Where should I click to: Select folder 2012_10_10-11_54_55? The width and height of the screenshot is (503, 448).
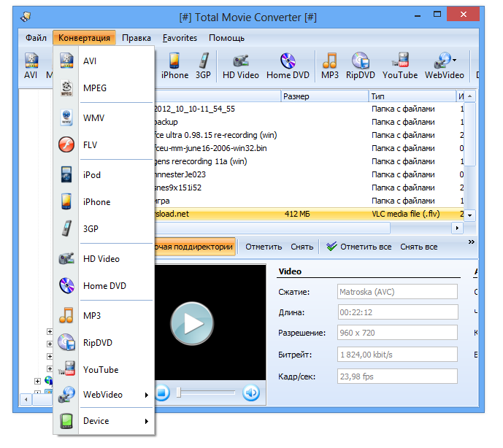pos(309,109)
